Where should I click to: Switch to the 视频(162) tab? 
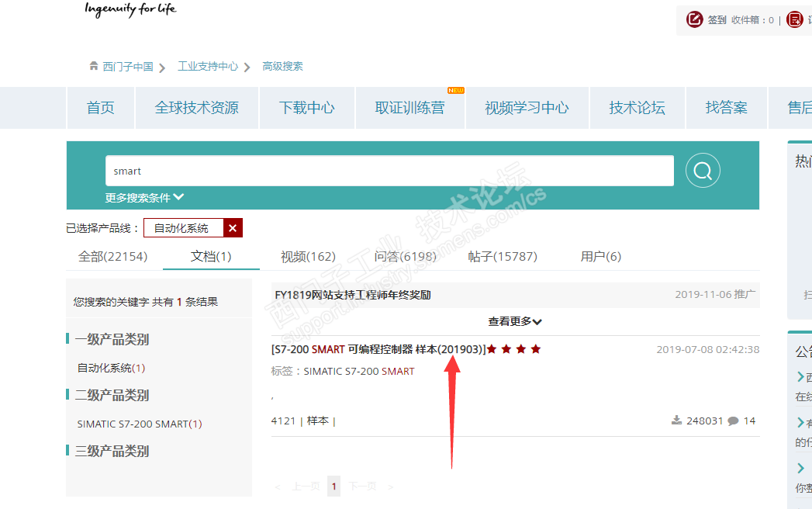pos(308,257)
